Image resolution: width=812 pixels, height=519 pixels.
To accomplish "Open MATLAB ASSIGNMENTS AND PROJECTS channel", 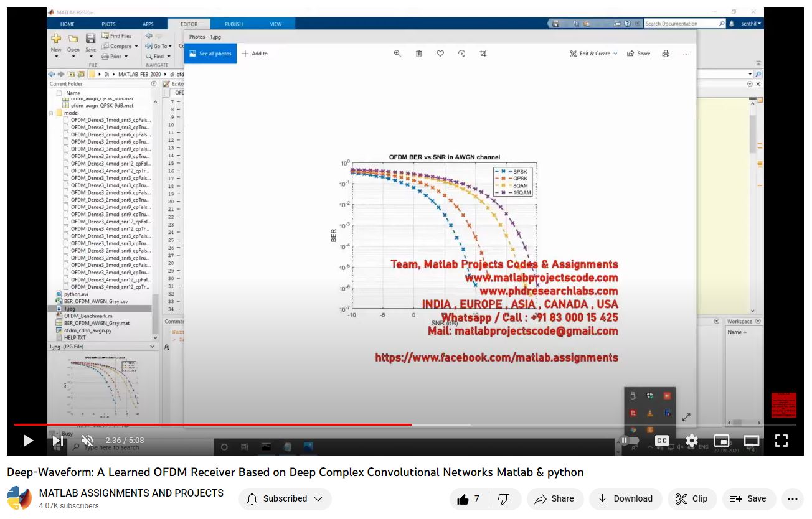I will (x=131, y=493).
